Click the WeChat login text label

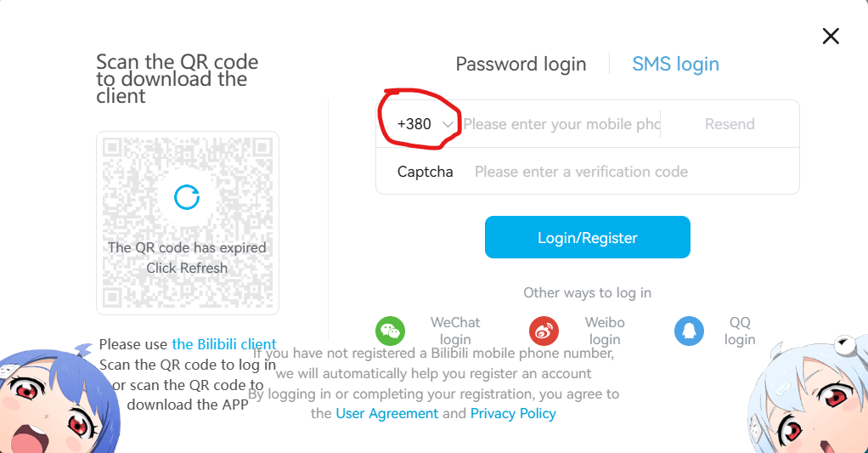pyautogui.click(x=455, y=331)
